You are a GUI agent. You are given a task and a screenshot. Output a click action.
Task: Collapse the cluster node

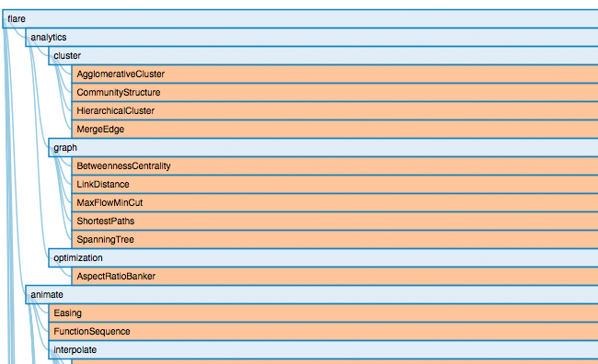[x=323, y=56]
